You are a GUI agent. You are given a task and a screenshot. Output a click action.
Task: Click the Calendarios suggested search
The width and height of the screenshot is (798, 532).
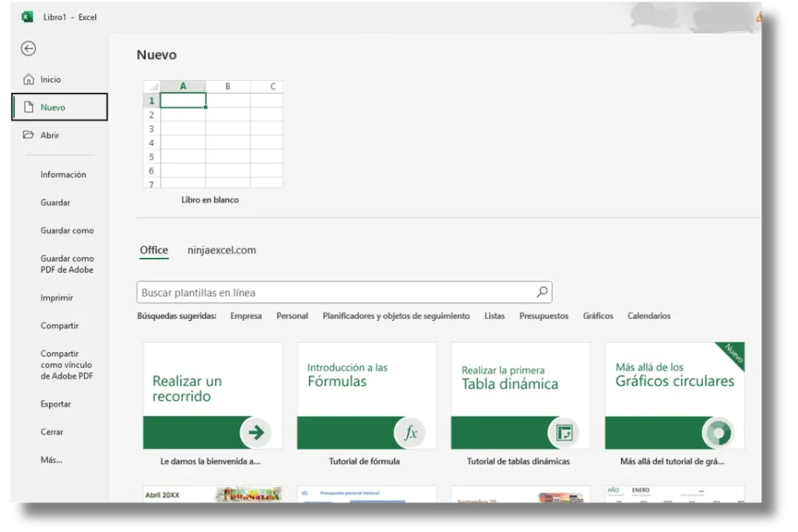point(649,315)
